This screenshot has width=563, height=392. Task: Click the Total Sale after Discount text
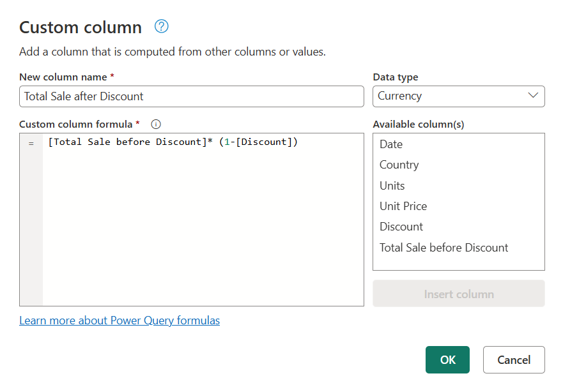(84, 96)
